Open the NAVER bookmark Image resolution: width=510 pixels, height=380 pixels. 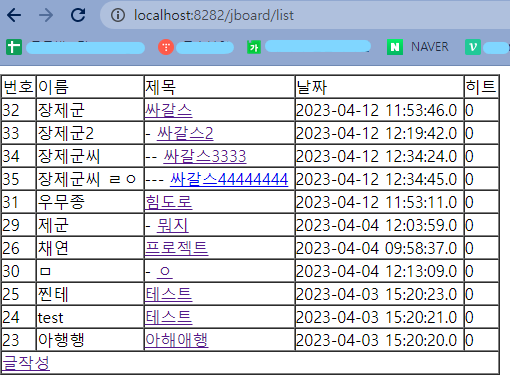(418, 47)
